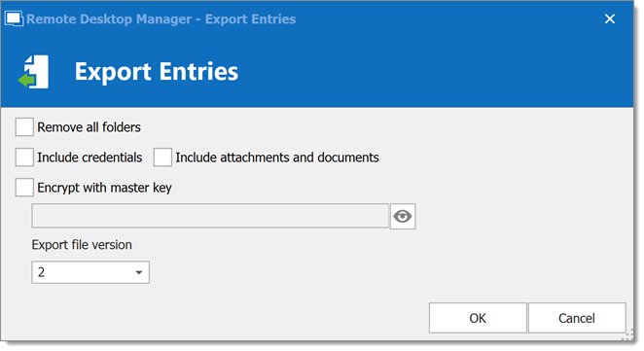Click the Export Entries document arrow icon
Viewport: 644px width, 351px height.
coord(34,72)
